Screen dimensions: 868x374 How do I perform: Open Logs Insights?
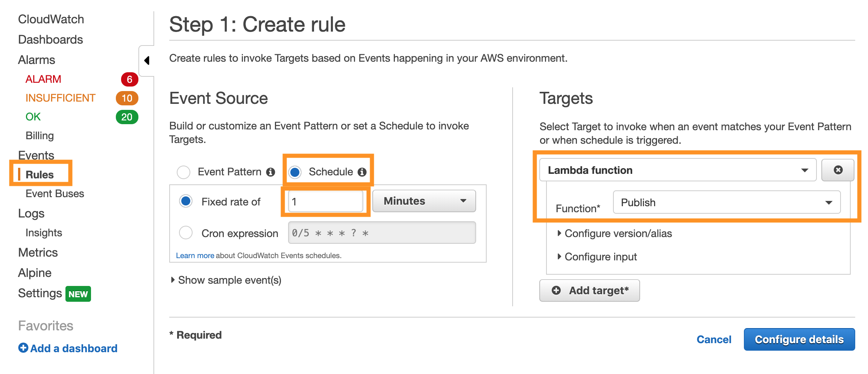[44, 233]
